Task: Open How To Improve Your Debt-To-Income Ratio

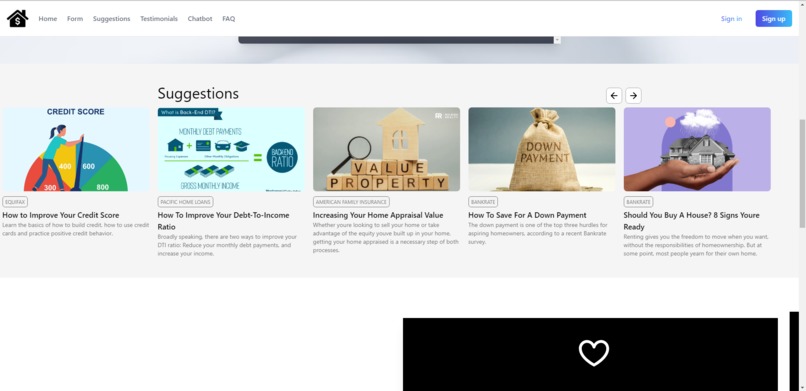Action: 224,221
